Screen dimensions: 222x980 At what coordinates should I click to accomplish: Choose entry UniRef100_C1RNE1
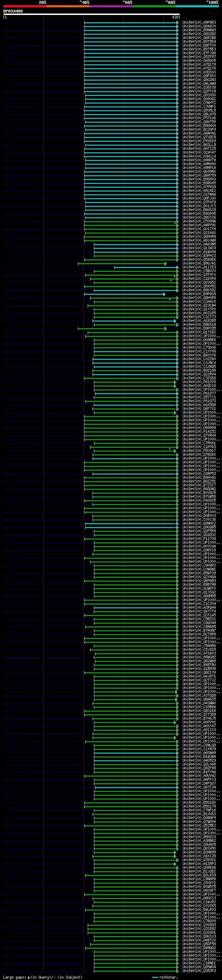tap(199, 963)
